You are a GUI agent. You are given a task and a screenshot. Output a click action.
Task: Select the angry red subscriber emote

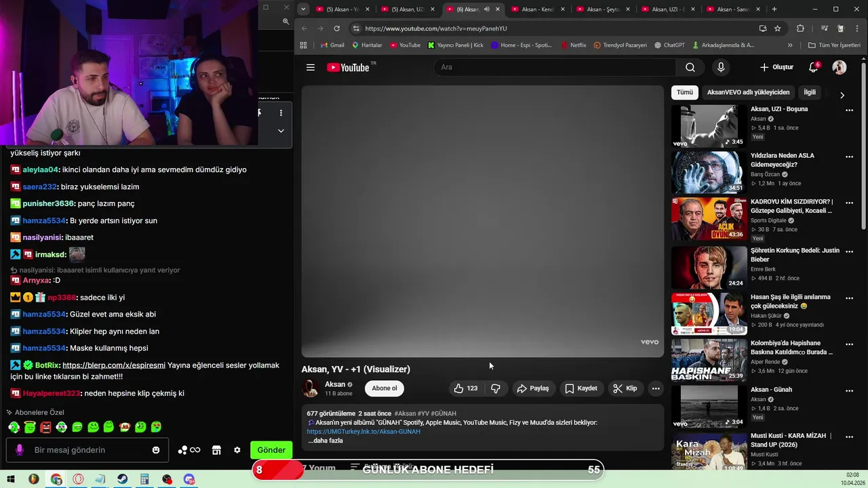coord(45,427)
